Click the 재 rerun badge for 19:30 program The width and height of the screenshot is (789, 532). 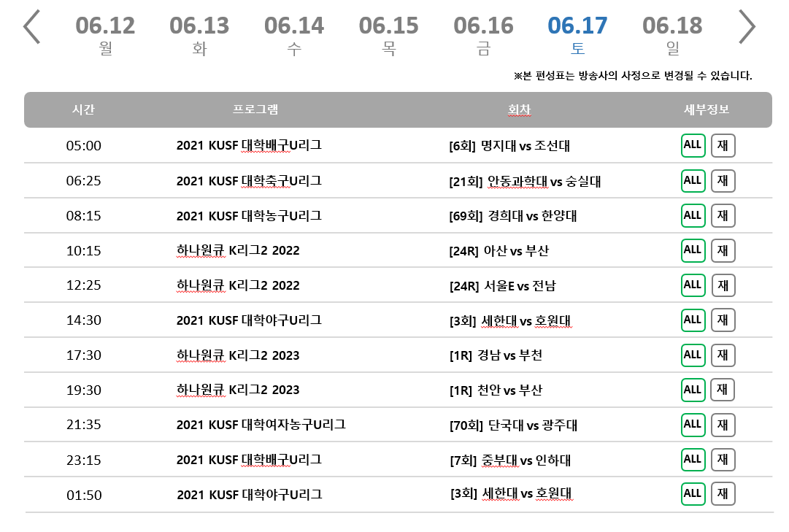(723, 390)
